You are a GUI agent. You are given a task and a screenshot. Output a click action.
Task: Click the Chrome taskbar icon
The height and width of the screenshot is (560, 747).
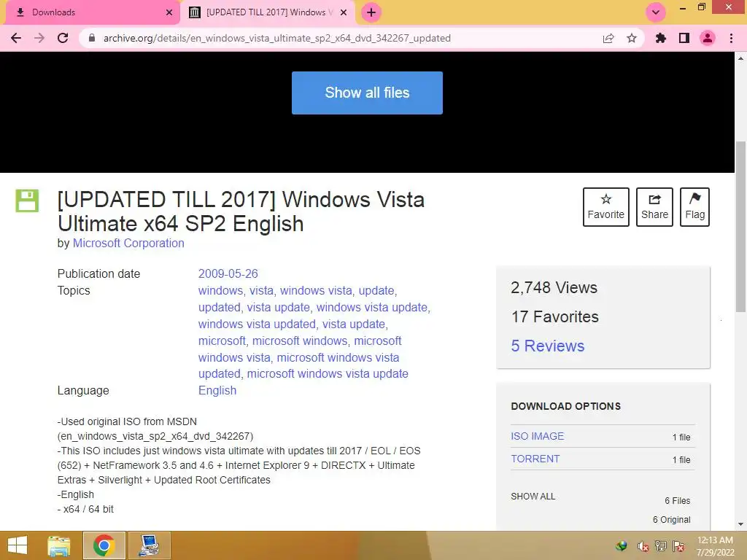tap(104, 545)
